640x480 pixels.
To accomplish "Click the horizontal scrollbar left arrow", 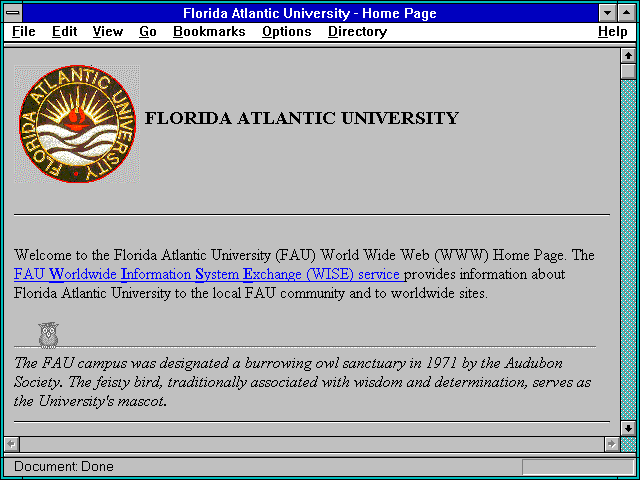I will [11, 444].
